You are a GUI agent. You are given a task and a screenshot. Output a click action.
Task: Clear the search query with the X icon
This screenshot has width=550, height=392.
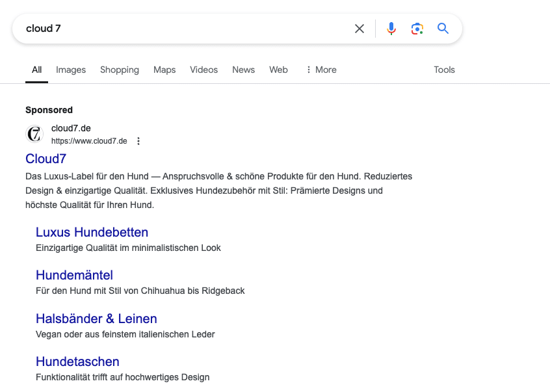[359, 29]
